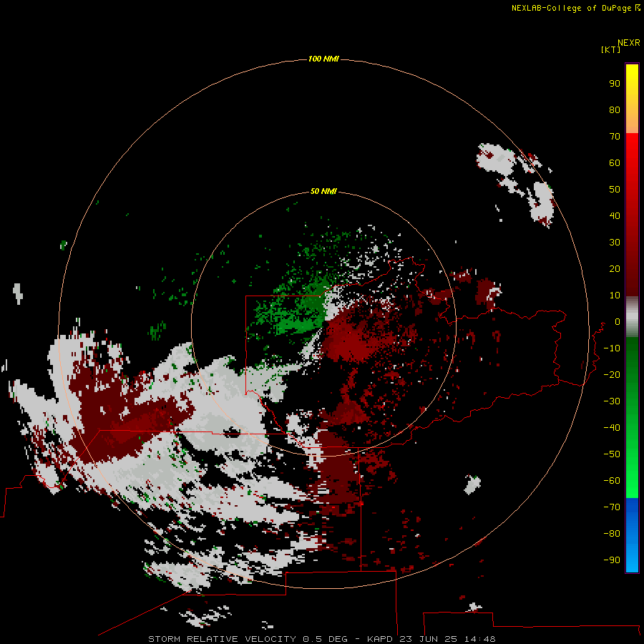Click the 0 value on the velocity scale
This screenshot has height=644, width=644.
pyautogui.click(x=617, y=322)
